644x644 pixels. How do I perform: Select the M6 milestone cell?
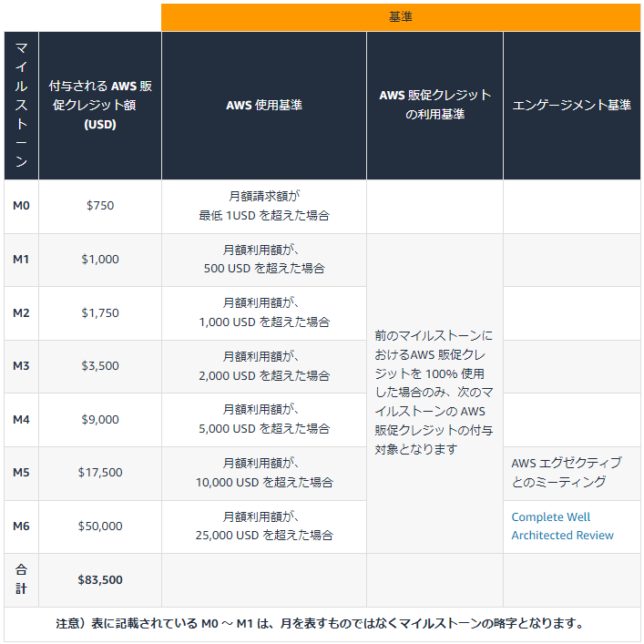coord(21,526)
